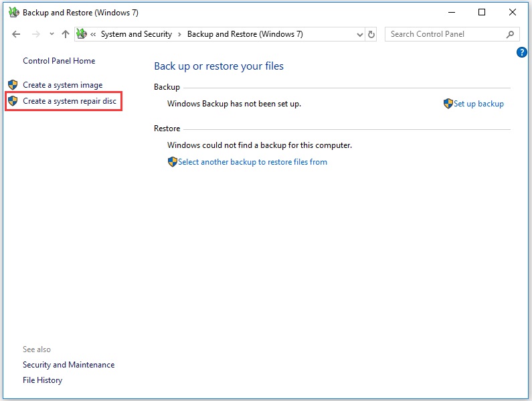Maximize the Backup and Restore window
Screen dimensions: 532x401
coord(482,12)
